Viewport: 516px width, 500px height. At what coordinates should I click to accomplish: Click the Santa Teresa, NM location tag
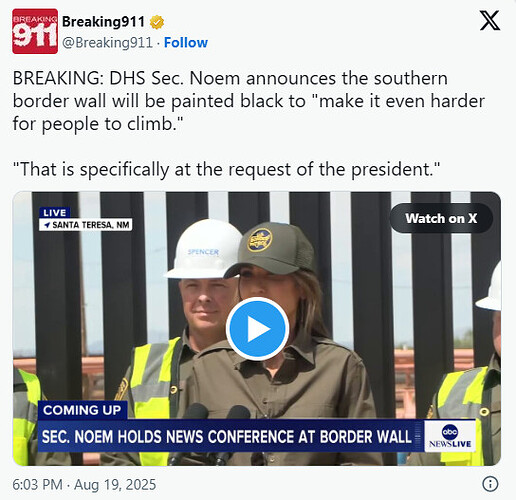[x=86, y=225]
